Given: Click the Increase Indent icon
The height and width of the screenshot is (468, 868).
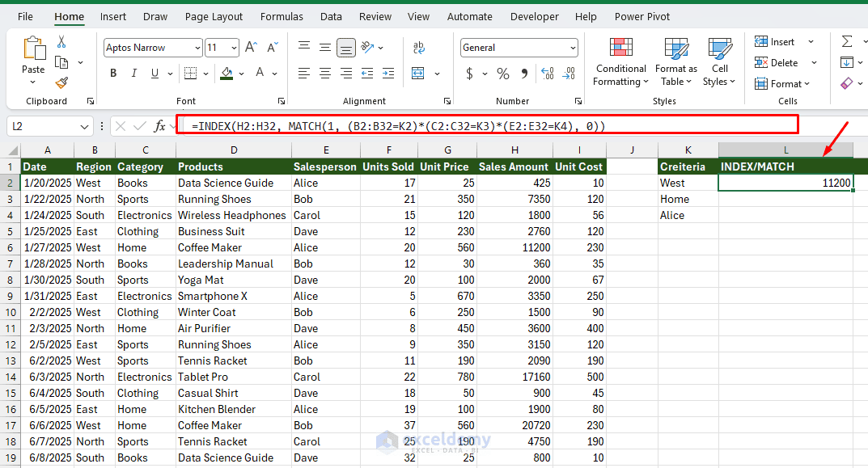Looking at the screenshot, I should pos(388,73).
